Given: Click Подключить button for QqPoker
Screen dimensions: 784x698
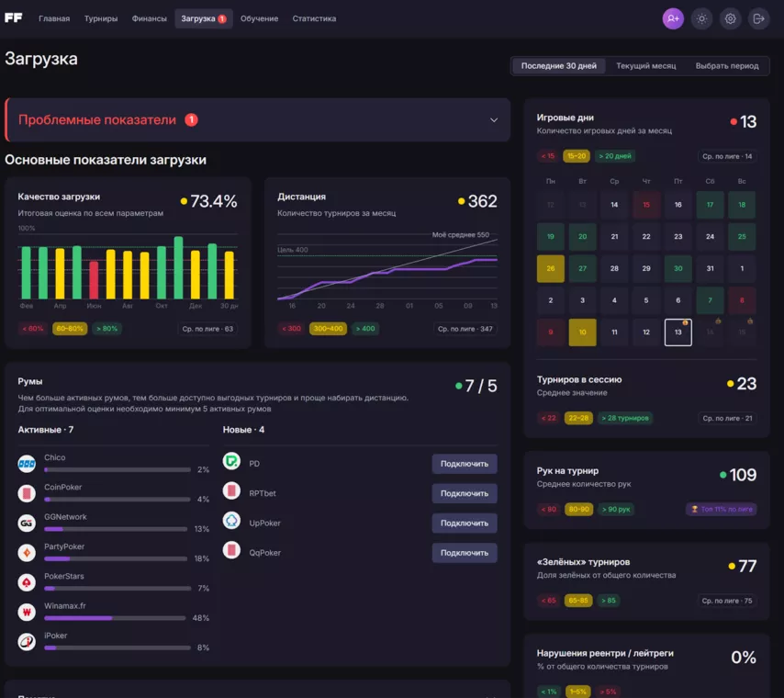Looking at the screenshot, I should 465,553.
